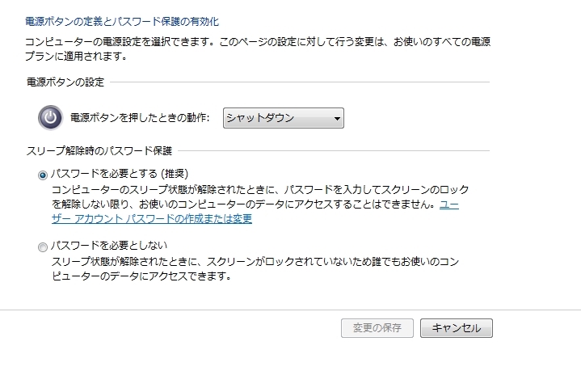Viewport: 581px width, 392px height.
Task: Click the dropdown arrow next to シャットダウン
Action: tap(338, 119)
